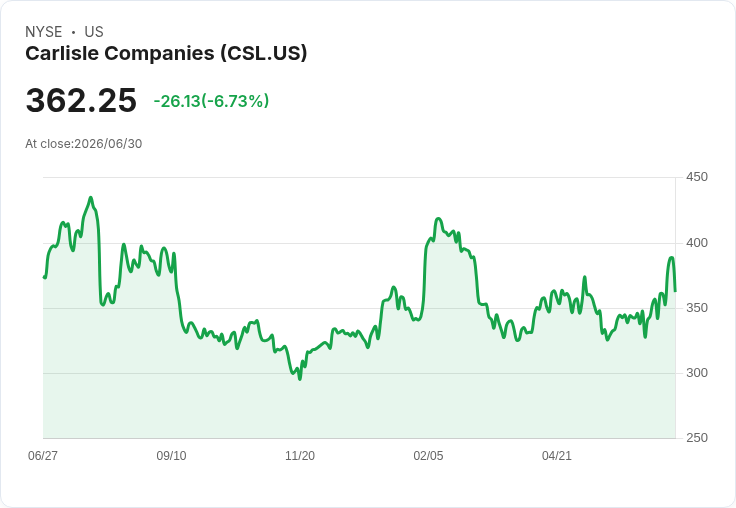This screenshot has width=736, height=508.
Task: Click the final data point of the line
Action: point(675,291)
